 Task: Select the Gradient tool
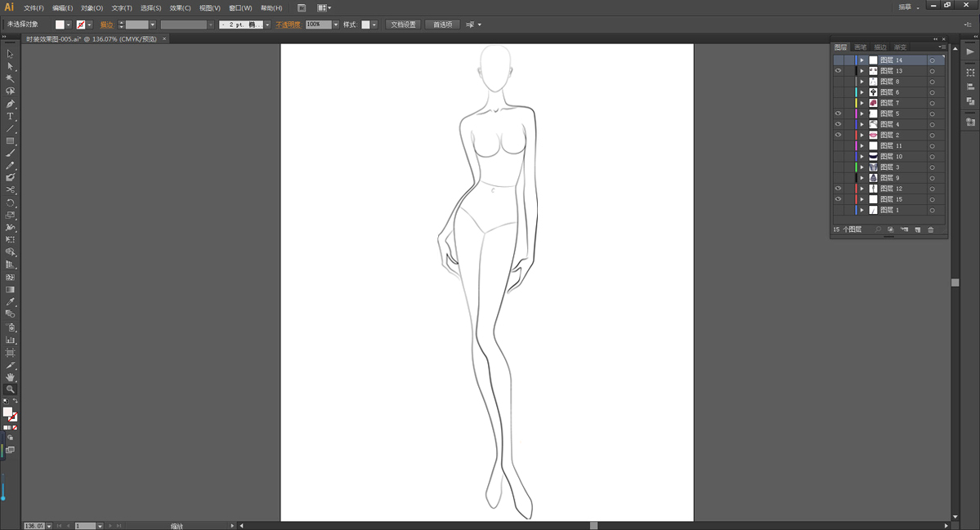(10, 290)
